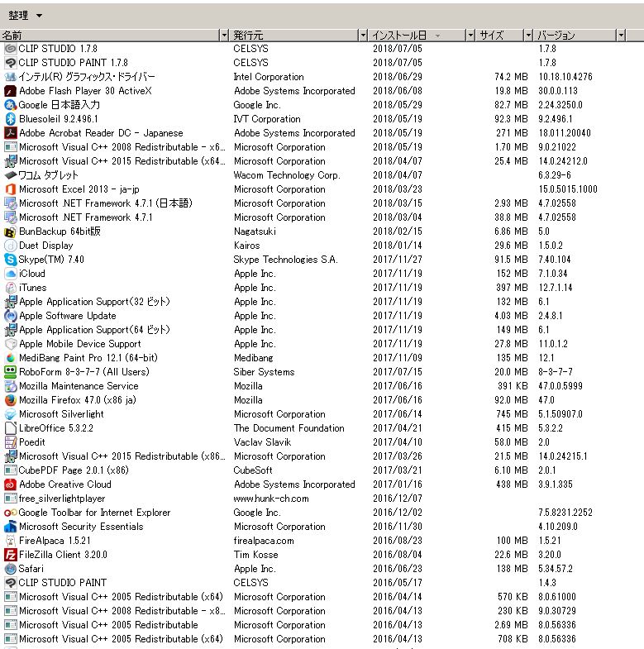Sort by the サイズ column header
This screenshot has height=649, width=644.
[499, 36]
